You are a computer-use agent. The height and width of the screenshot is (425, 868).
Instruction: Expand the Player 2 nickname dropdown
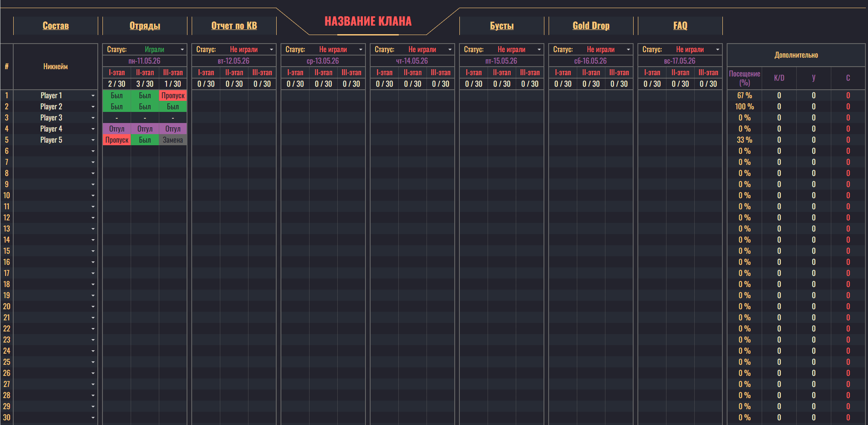tap(93, 107)
